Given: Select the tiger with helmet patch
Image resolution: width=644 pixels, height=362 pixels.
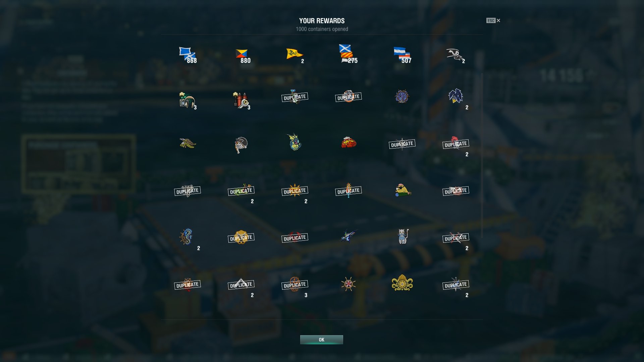Looking at the screenshot, I should (x=241, y=145).
